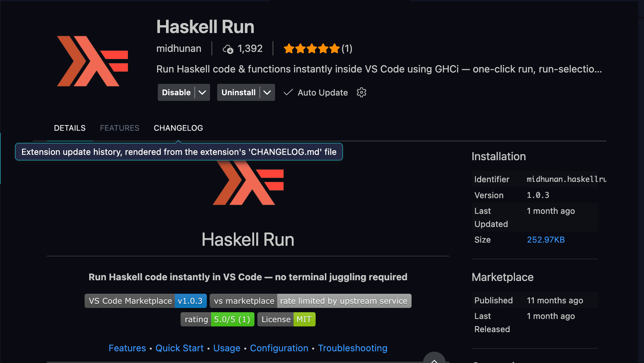Jump to the Configuration readme link
Image resolution: width=644 pixels, height=363 pixels.
tap(279, 348)
